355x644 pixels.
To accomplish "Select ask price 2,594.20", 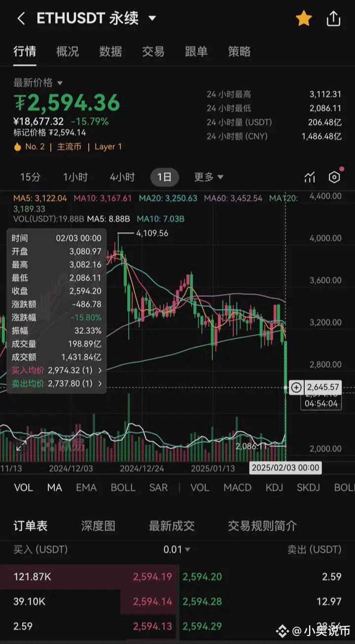I will [x=202, y=576].
